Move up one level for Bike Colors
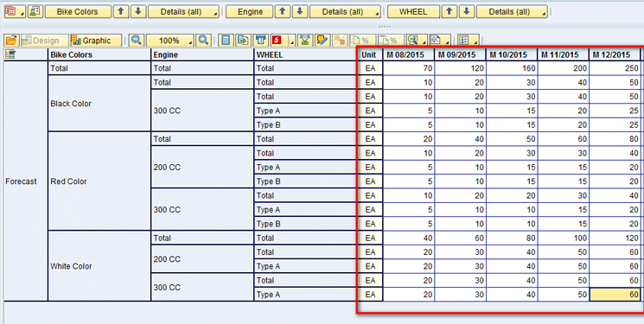 pyautogui.click(x=121, y=11)
